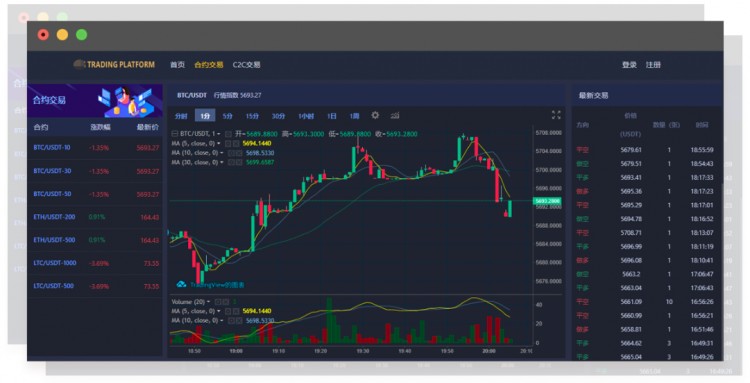750x383 pixels.
Task: Click the 登录 login link
Action: coord(629,65)
